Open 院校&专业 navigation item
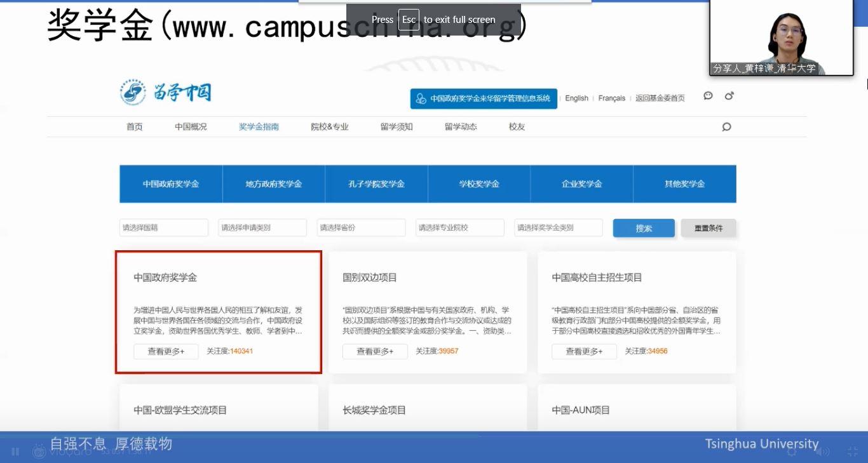This screenshot has height=463, width=868. pyautogui.click(x=330, y=127)
